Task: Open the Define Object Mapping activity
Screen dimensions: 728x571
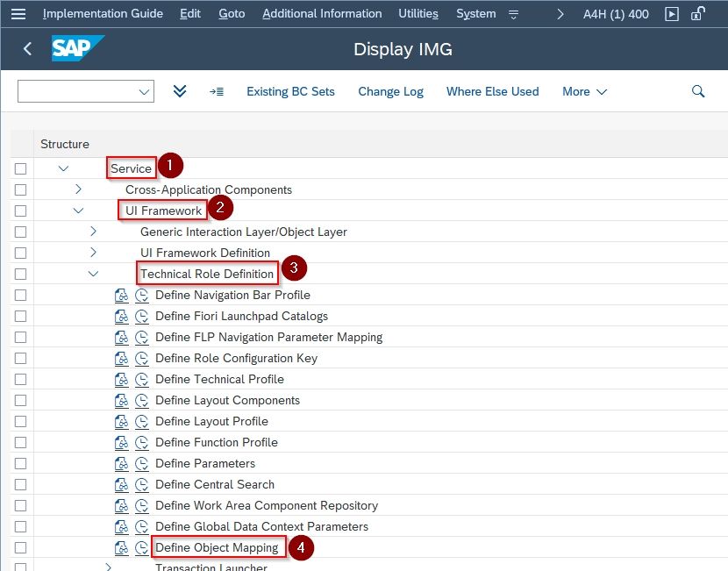Action: 217,548
